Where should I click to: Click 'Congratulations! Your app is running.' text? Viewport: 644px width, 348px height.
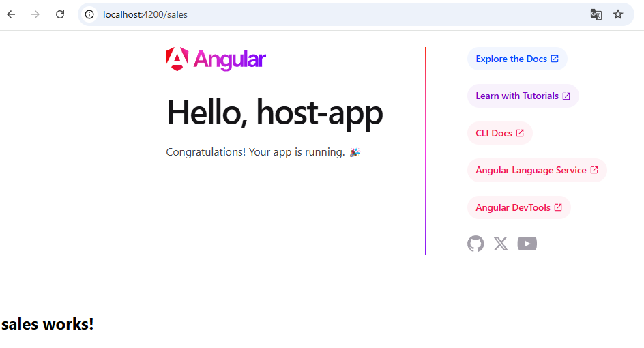pyautogui.click(x=263, y=152)
